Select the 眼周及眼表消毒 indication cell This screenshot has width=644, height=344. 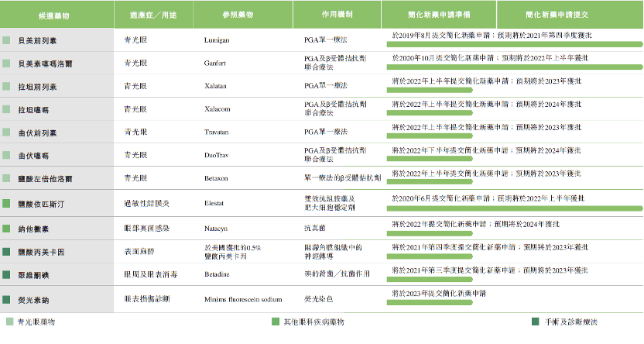151,274
